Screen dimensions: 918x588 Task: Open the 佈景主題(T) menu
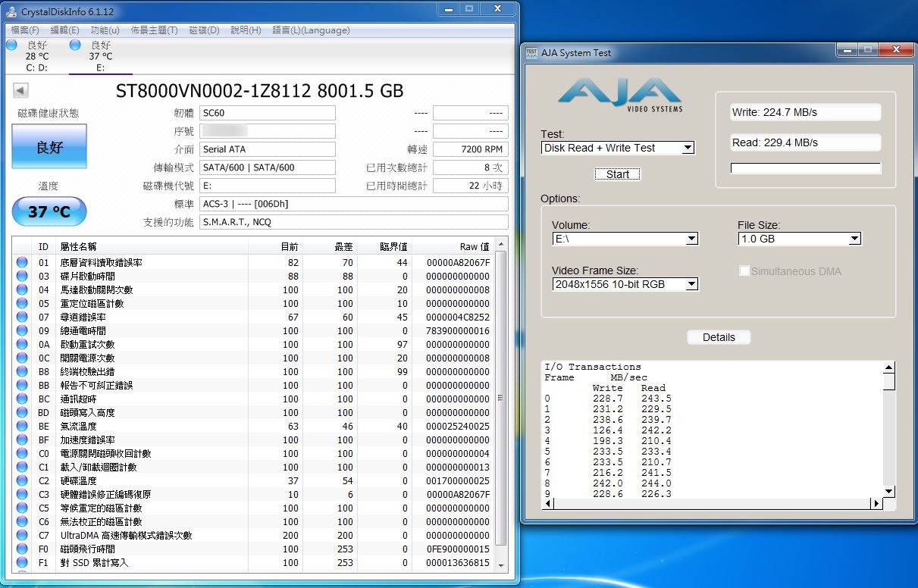154,30
